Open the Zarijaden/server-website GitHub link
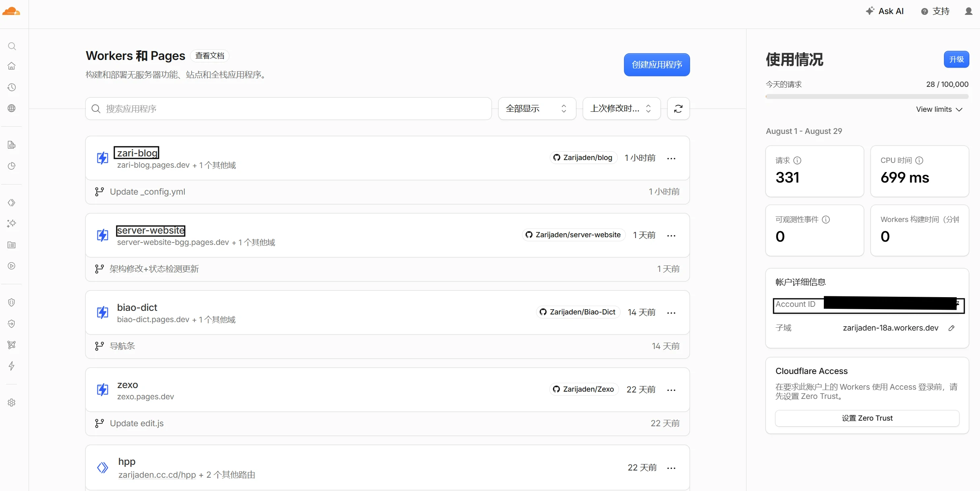Screen dimensions: 980x491 574,235
